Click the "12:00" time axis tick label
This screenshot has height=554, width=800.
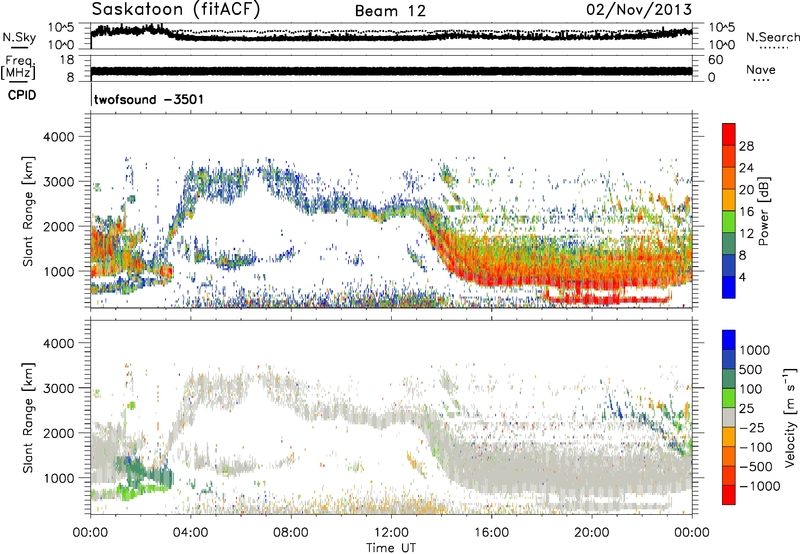(391, 533)
